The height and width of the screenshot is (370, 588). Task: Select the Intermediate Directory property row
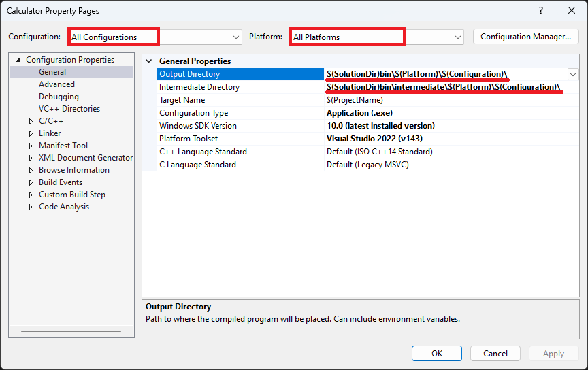[367, 87]
